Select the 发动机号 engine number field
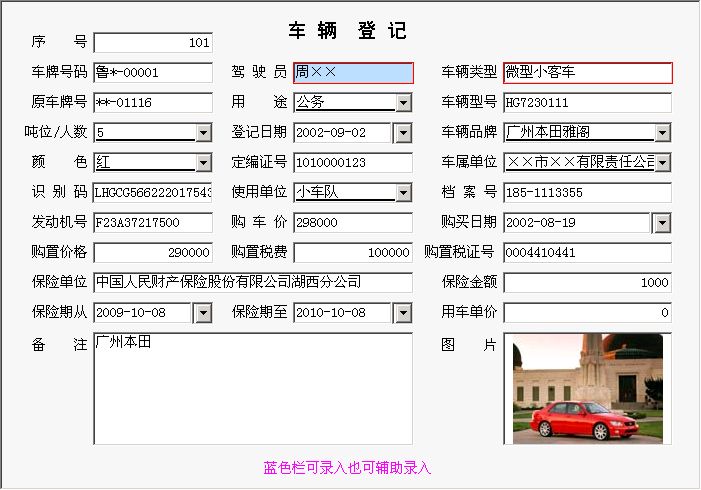The height and width of the screenshot is (490, 701). coord(152,223)
